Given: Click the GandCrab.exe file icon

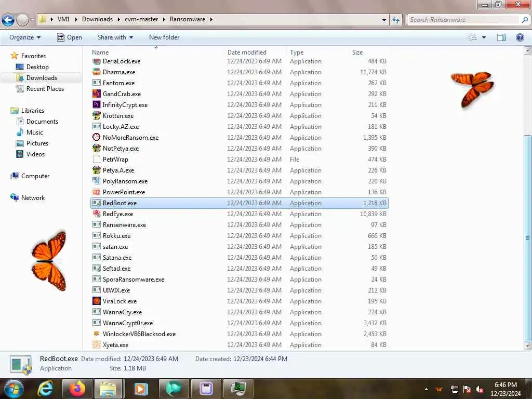Looking at the screenshot, I should click(x=97, y=94).
